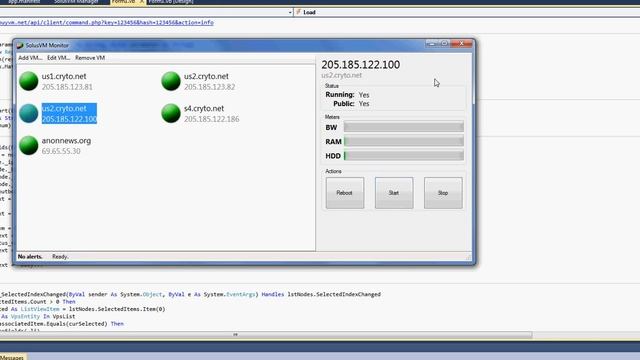This screenshot has width=640, height=360.
Task: Click the Ready. status bar text
Action: [x=60, y=257]
